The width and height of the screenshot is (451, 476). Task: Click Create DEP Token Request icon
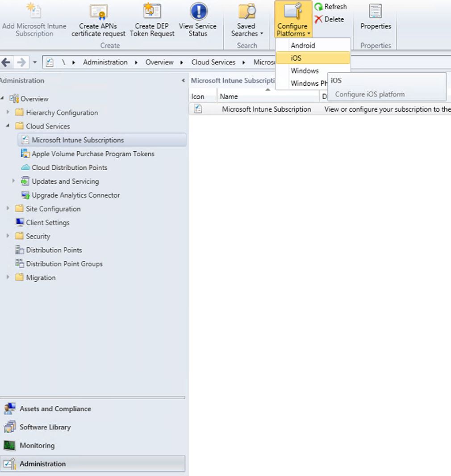click(152, 11)
